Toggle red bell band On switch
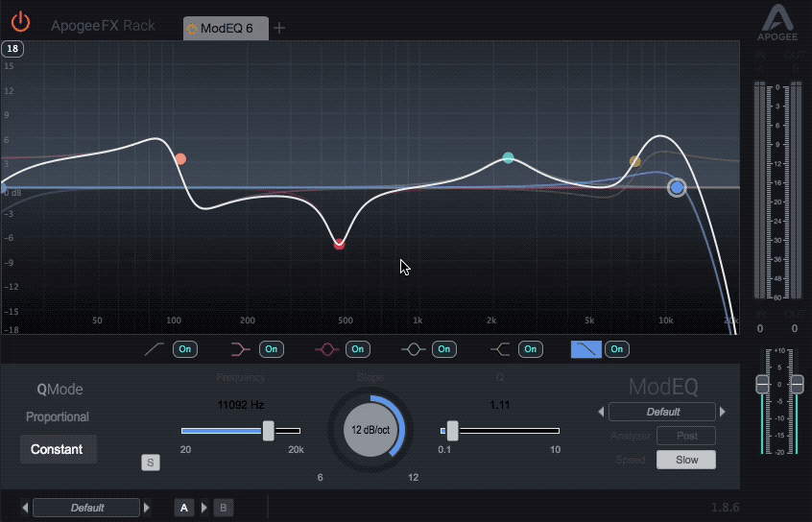Screen dimensions: 812x522 (x=358, y=349)
